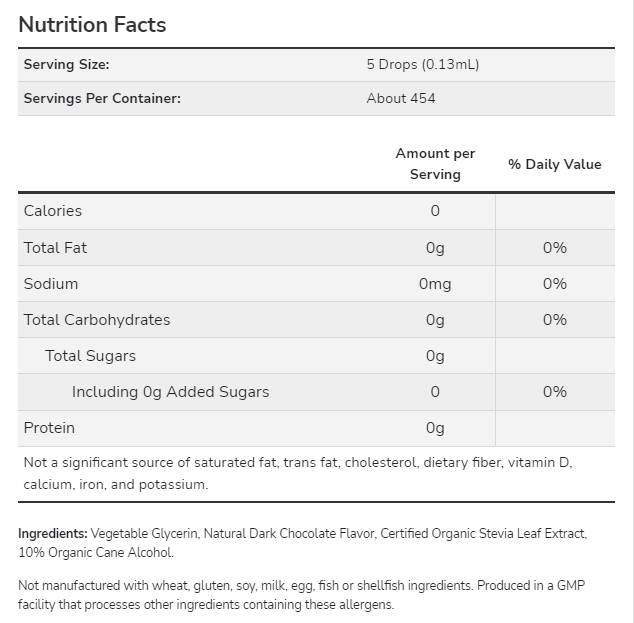Image resolution: width=634 pixels, height=623 pixels.
Task: Select the Servings Per Container label
Action: (102, 98)
